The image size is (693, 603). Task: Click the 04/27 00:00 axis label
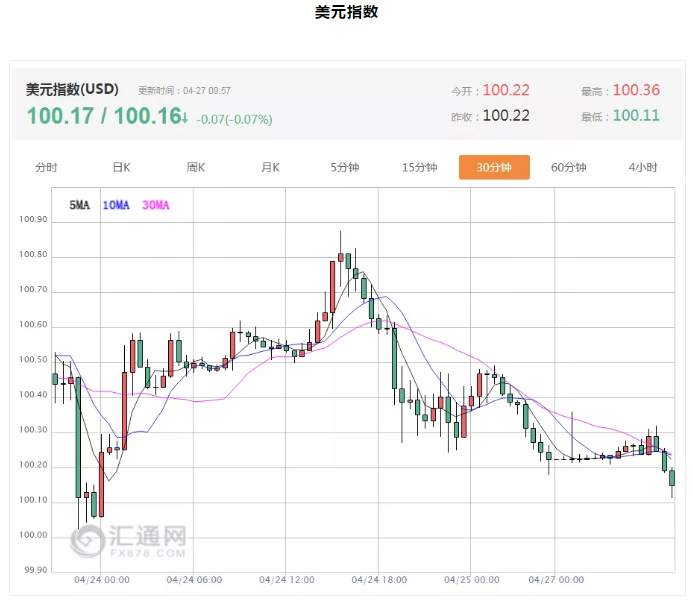click(556, 580)
